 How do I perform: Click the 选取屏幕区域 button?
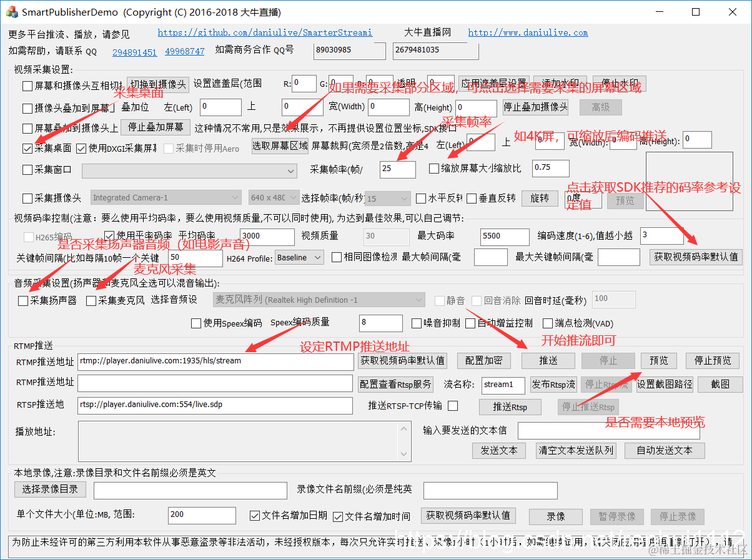[x=280, y=146]
